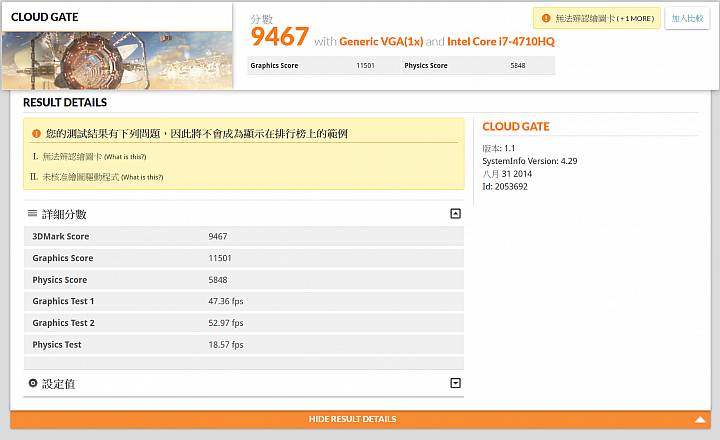Open second 'What is this?' driver link

tap(142, 177)
